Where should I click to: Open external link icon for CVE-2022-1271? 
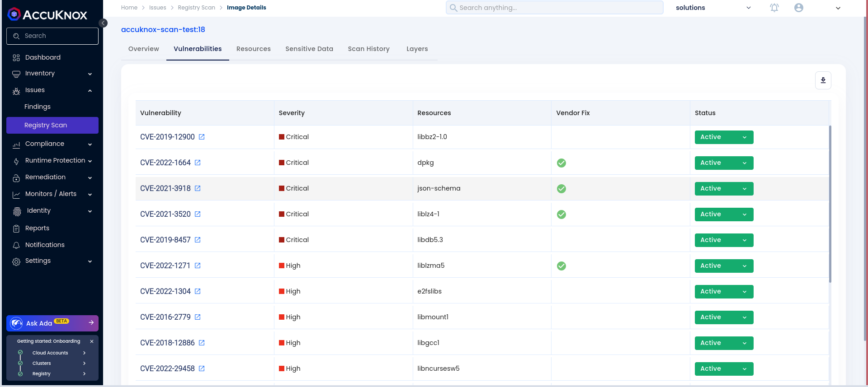(x=198, y=266)
